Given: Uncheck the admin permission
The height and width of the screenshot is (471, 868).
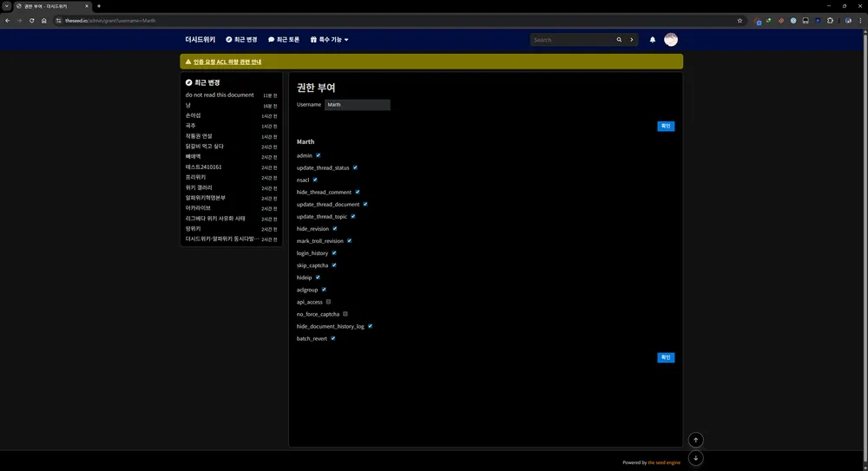Looking at the screenshot, I should [x=319, y=155].
